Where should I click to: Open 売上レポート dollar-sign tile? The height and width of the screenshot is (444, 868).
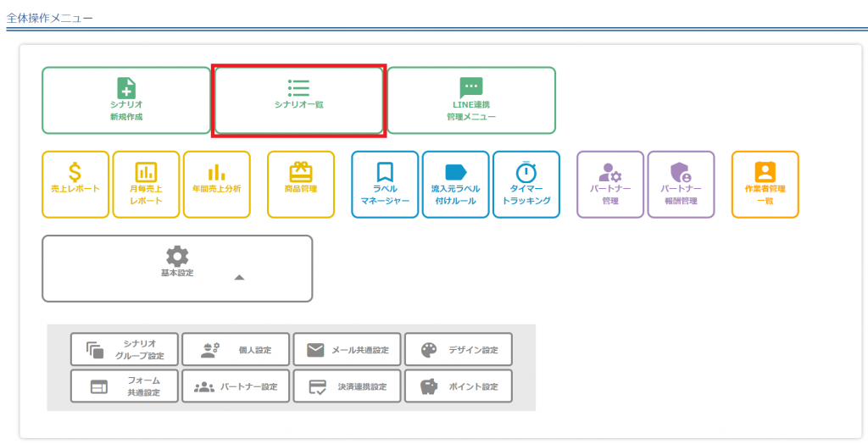[75, 185]
